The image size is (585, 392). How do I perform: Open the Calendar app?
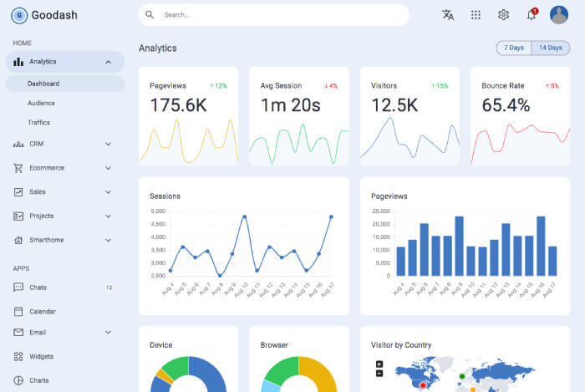[42, 311]
